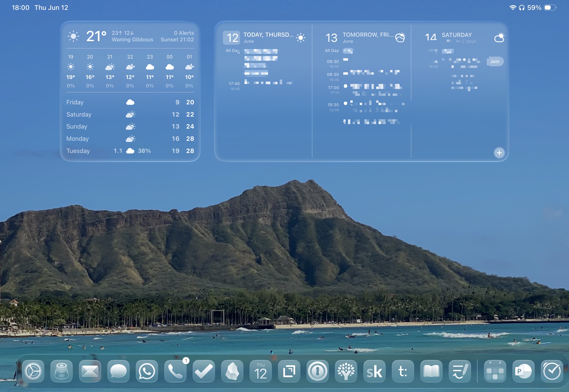Open the Messages speech bubble app
The width and height of the screenshot is (569, 392).
click(119, 371)
